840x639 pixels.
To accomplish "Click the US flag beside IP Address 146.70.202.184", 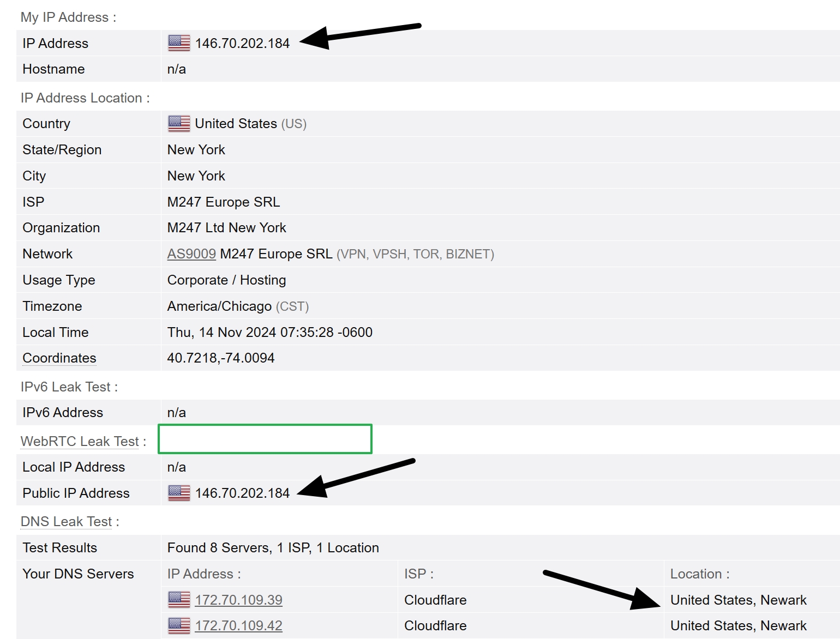I will coord(178,43).
